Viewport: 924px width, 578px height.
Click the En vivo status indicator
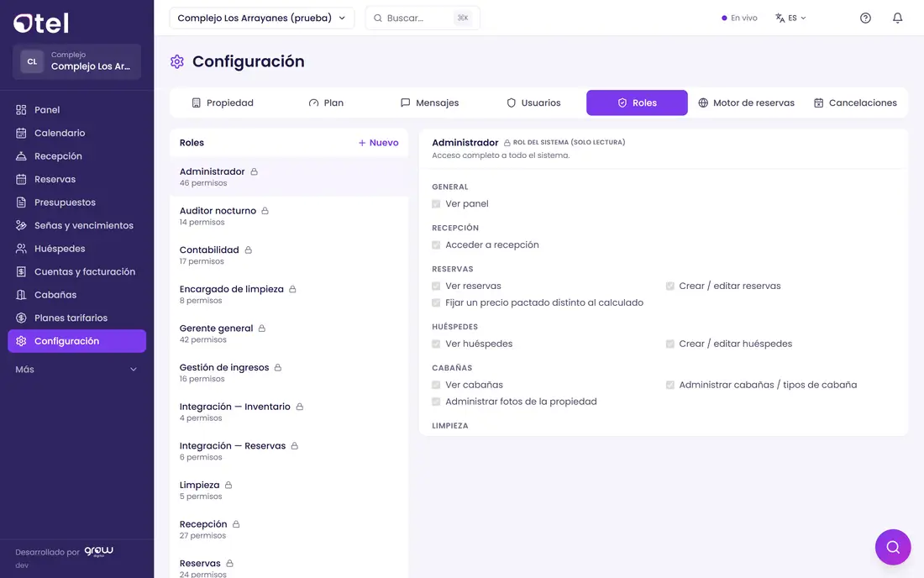[x=739, y=18]
